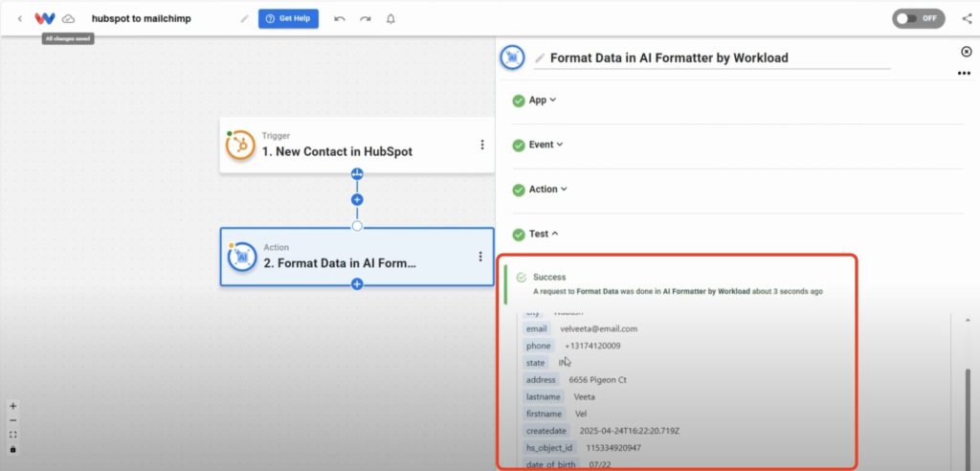This screenshot has height=471, width=980.
Task: Open the Workload logo home icon
Action: [x=44, y=19]
